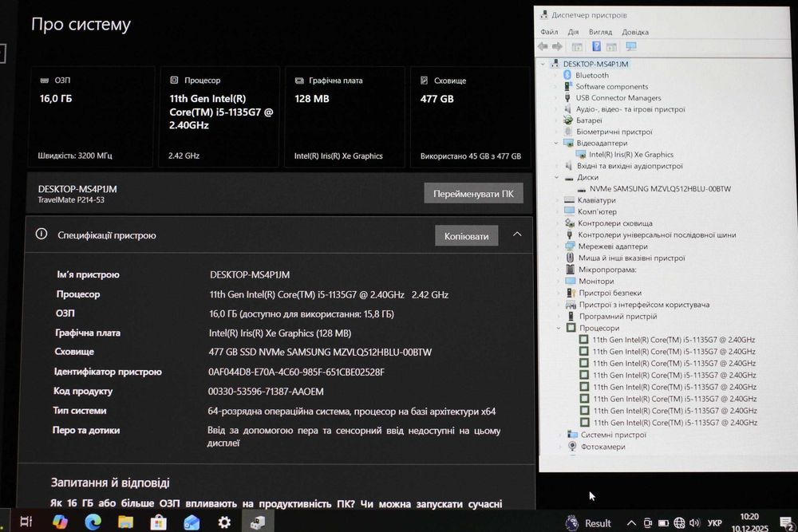Click the ОЗП 16,0 ГБ card
The image size is (798, 532).
coord(92,116)
